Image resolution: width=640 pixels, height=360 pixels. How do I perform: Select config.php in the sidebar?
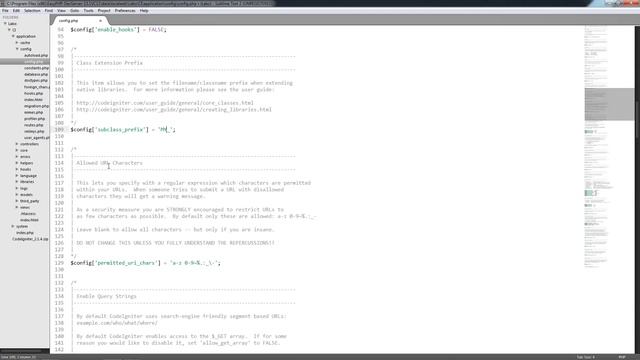(x=33, y=62)
